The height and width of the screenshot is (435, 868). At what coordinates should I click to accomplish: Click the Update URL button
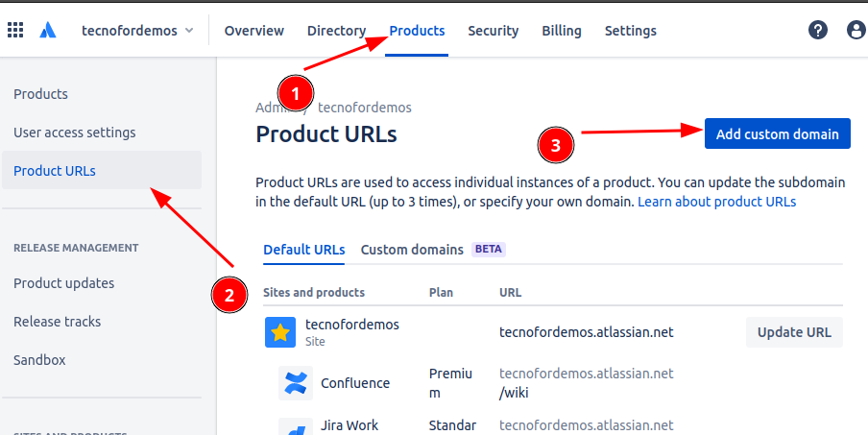pos(793,332)
